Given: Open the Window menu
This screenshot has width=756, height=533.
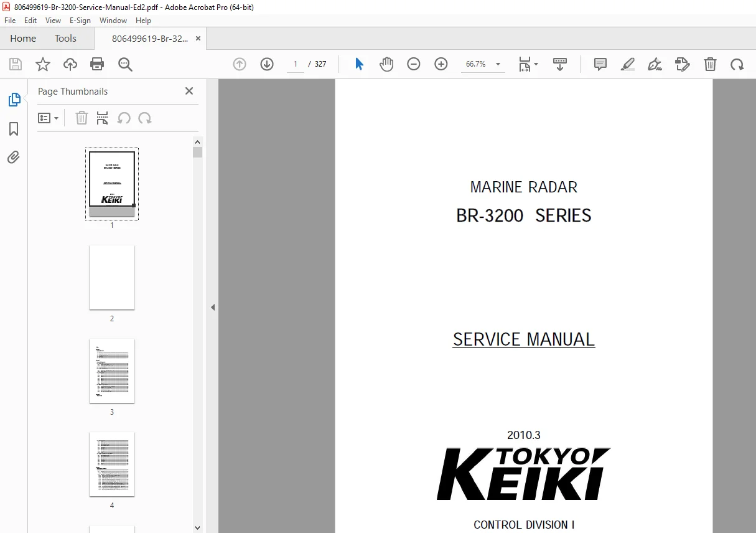Looking at the screenshot, I should point(113,21).
